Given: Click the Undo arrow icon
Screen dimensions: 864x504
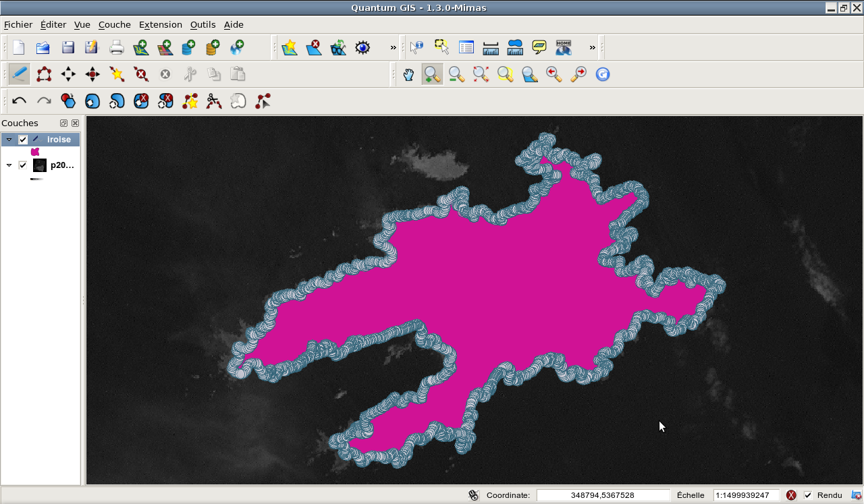Looking at the screenshot, I should pyautogui.click(x=20, y=101).
